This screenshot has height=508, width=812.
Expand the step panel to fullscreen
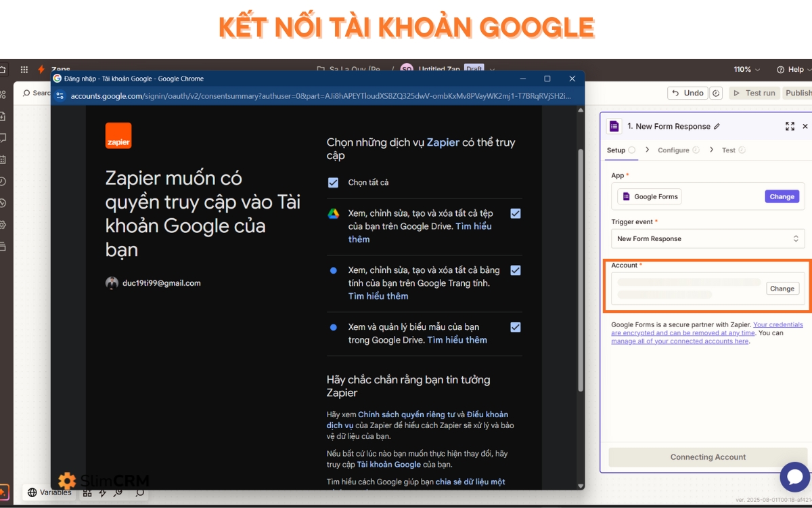790,126
